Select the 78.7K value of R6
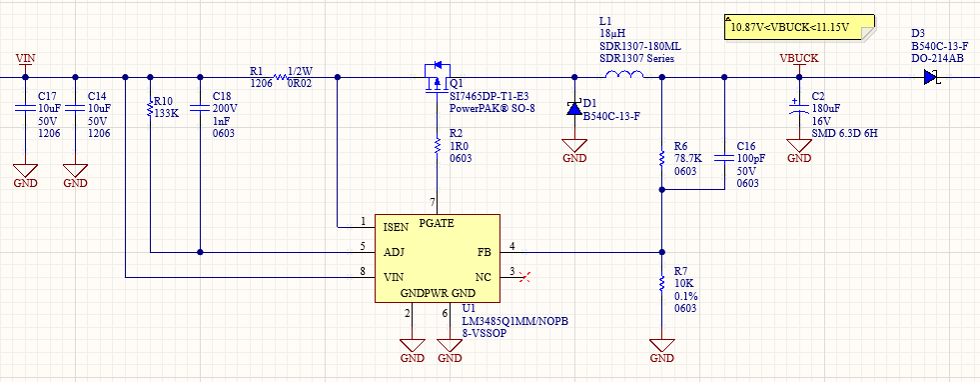 click(688, 159)
